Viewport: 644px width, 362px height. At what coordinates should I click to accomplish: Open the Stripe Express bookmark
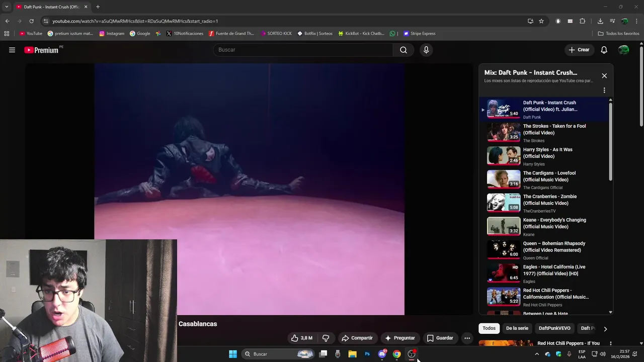pyautogui.click(x=420, y=34)
